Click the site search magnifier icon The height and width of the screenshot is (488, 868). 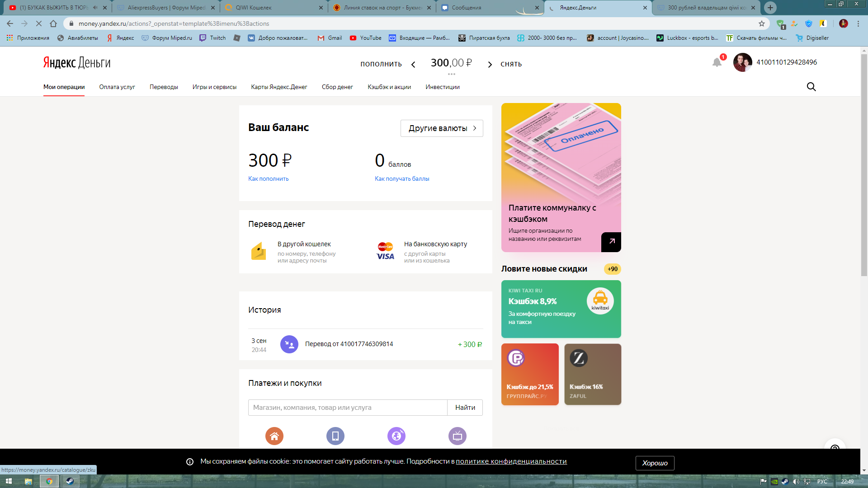coord(811,87)
